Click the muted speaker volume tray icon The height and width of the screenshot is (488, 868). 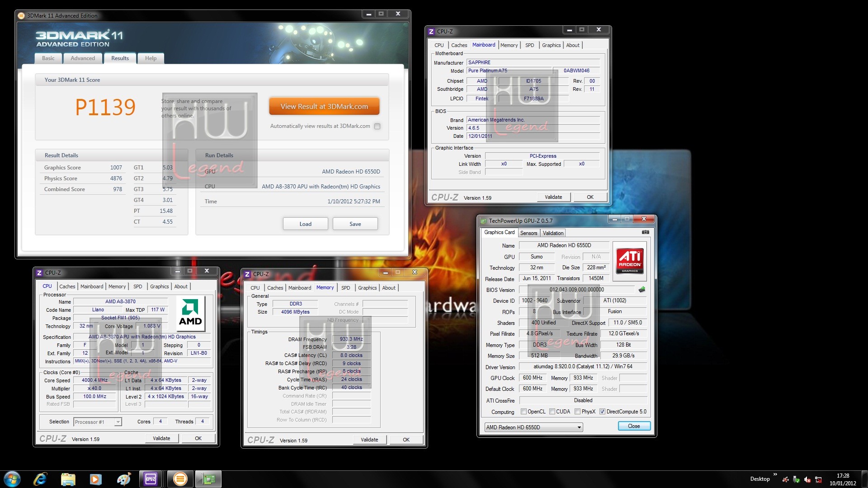(807, 479)
